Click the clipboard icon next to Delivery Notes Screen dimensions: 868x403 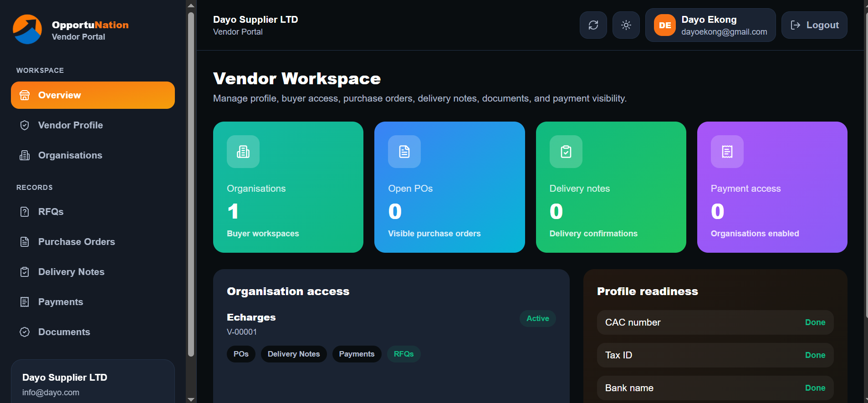25,272
